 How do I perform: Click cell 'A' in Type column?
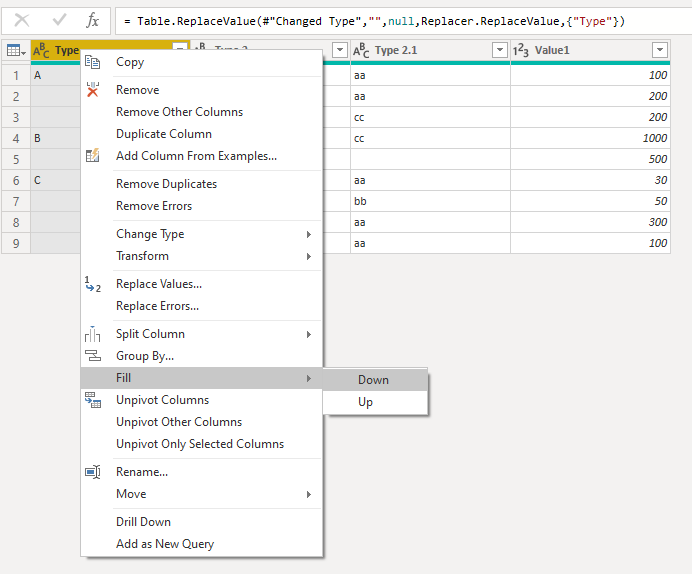[x=55, y=75]
